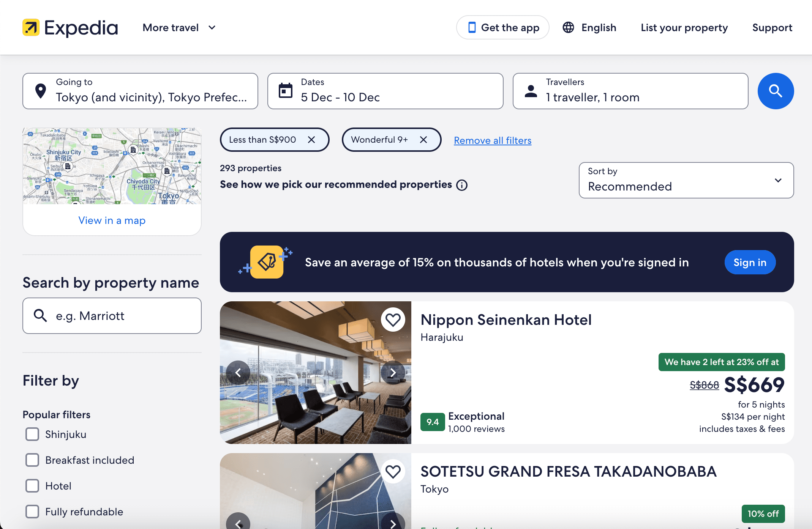The image size is (812, 529).
Task: Open the Dates picker field
Action: tap(385, 91)
